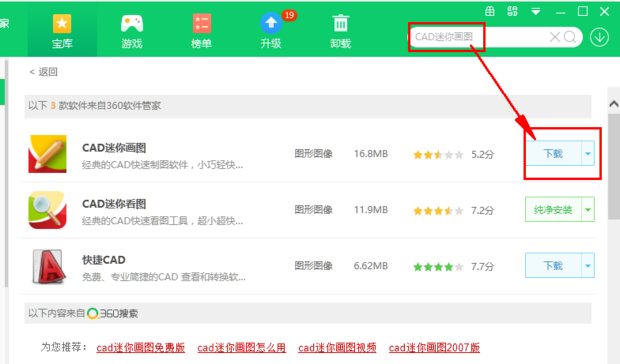Viewport: 620px width, 364px height.
Task: Switch to the 游戏 games tab
Action: tap(132, 31)
